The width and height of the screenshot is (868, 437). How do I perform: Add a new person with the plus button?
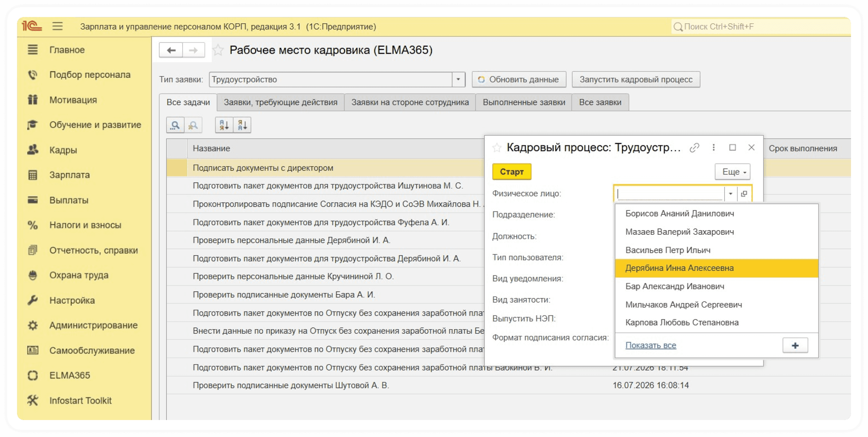tap(795, 345)
